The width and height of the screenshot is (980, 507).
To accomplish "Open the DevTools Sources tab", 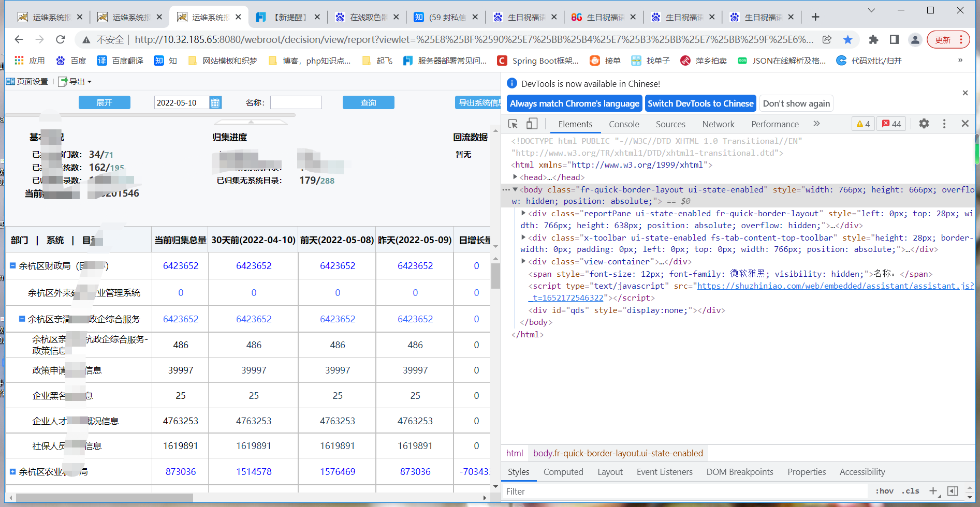I will (x=670, y=124).
